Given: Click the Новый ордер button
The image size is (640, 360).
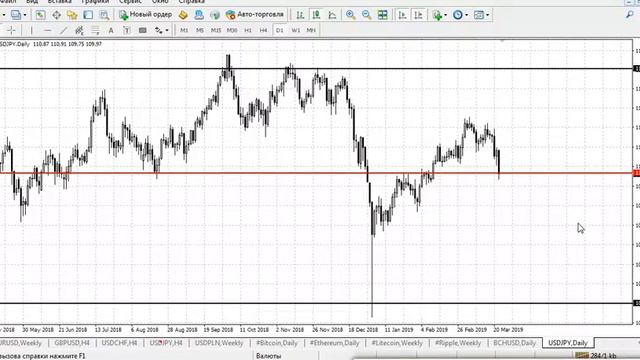Looking at the screenshot, I should pos(145,15).
